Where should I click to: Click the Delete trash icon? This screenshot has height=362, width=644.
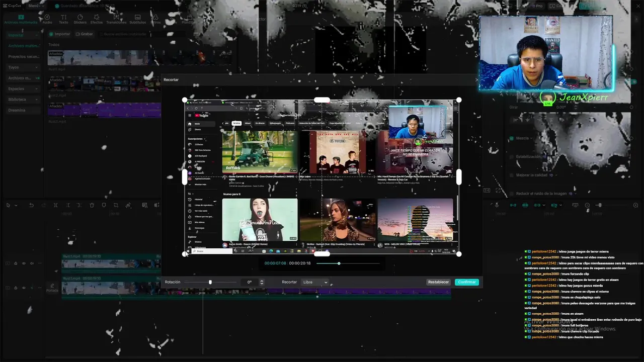pos(92,205)
